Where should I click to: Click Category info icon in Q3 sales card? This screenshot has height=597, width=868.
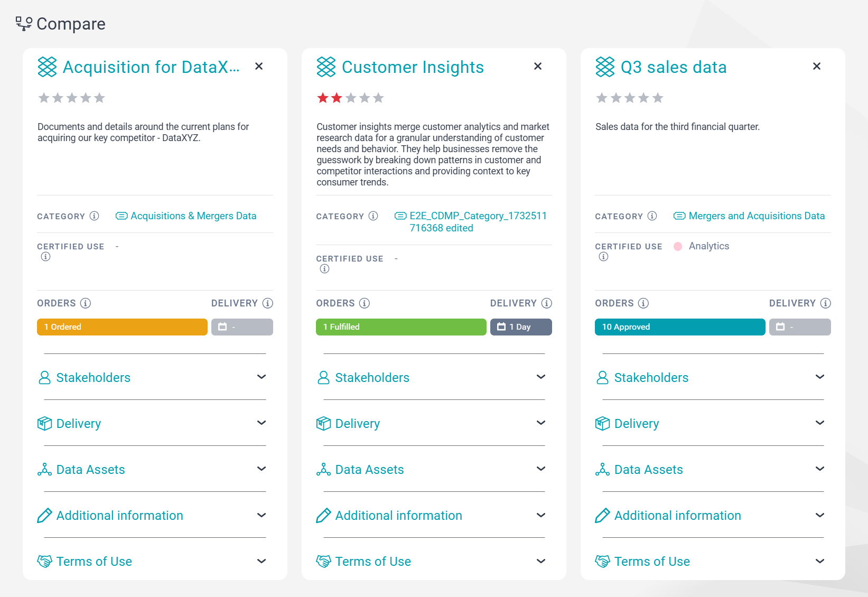coord(652,216)
